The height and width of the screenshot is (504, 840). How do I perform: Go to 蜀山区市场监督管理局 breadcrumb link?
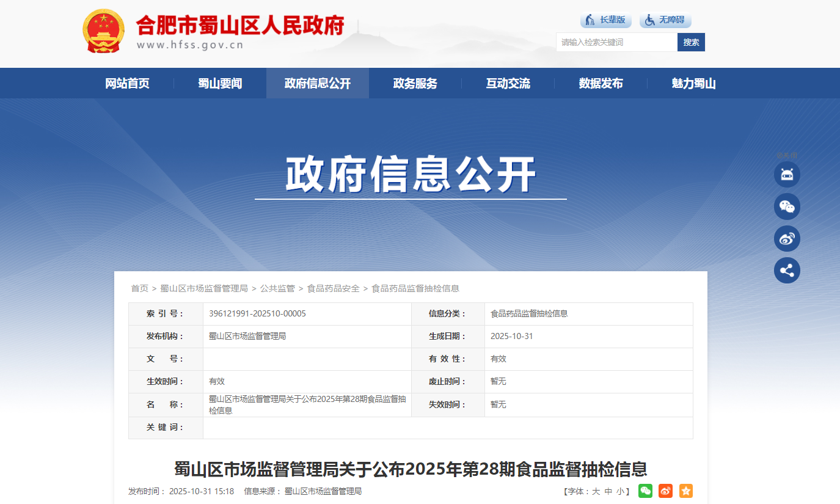click(204, 288)
